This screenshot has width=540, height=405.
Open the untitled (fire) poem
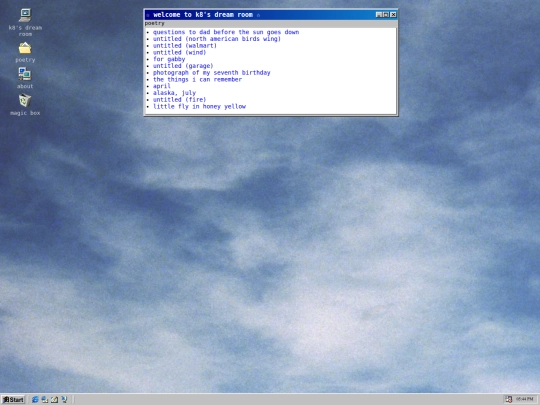point(179,100)
